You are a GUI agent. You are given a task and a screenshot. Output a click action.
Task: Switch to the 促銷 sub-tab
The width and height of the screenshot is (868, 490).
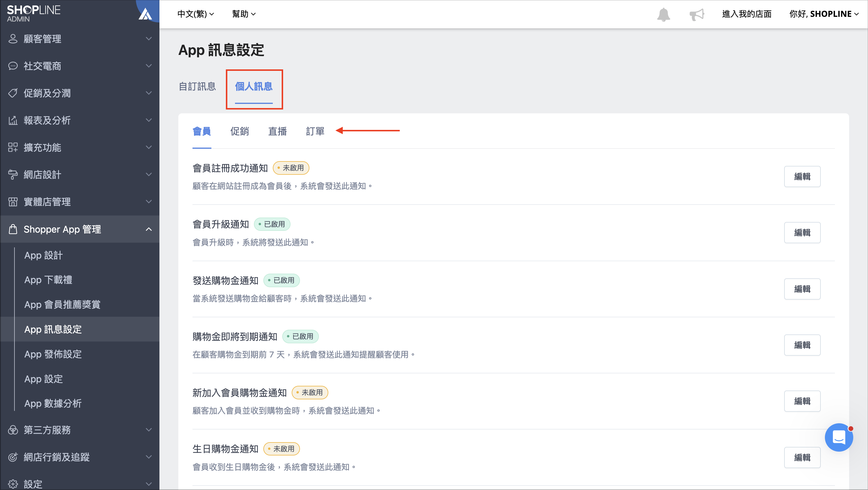(239, 131)
